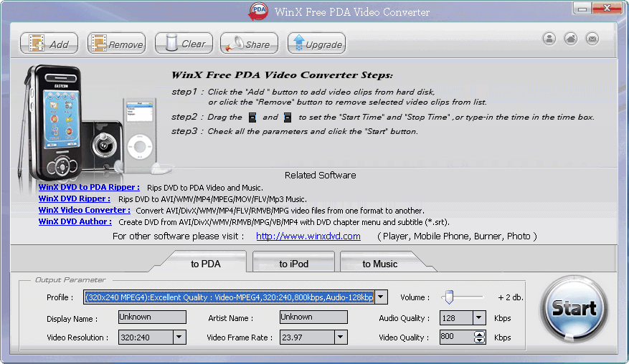
Task: Click the Video Quality value field
Action: 456,337
